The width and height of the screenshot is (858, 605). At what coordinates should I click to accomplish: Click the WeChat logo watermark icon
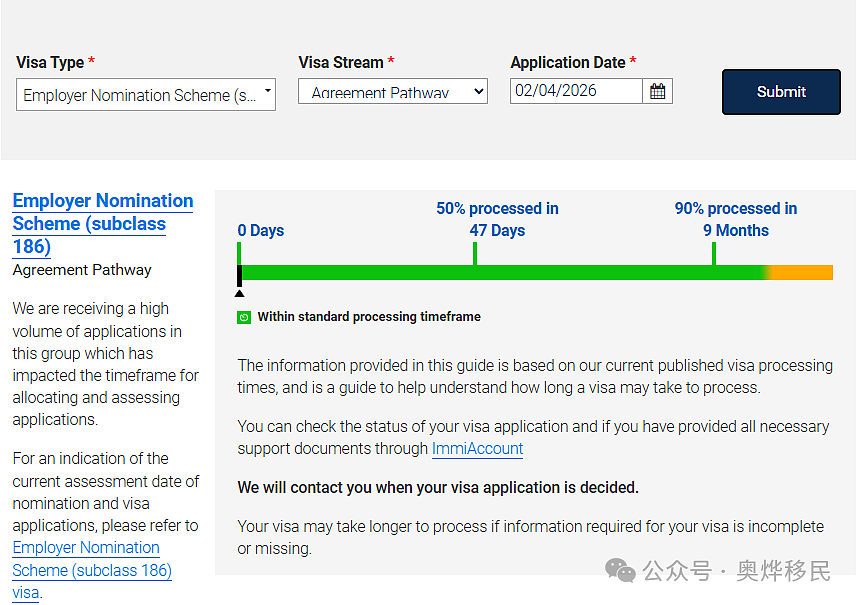[x=620, y=571]
